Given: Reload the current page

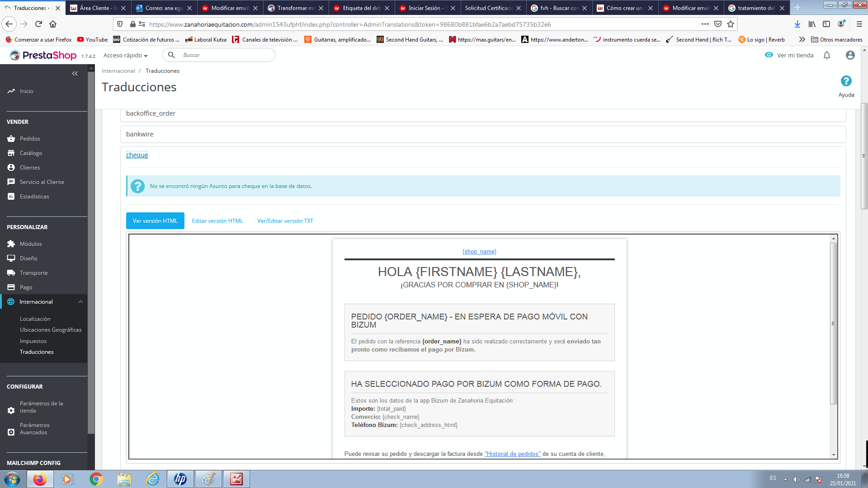Looking at the screenshot, I should pyautogui.click(x=38, y=24).
